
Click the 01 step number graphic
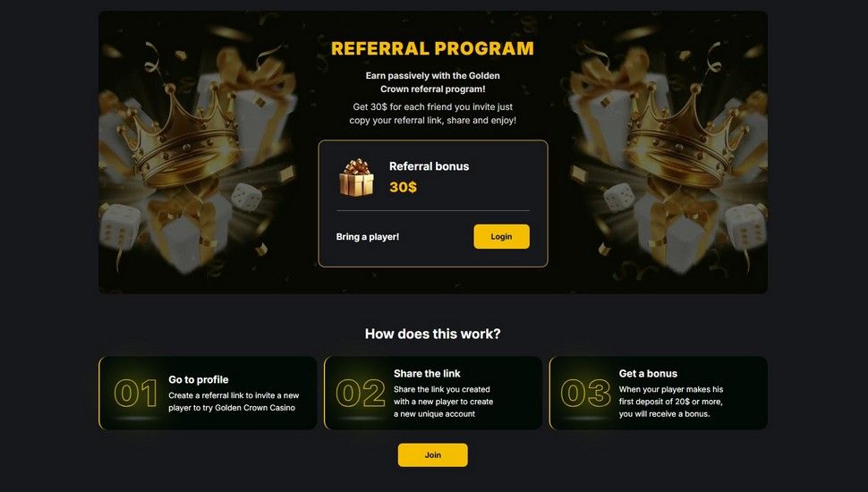(x=136, y=394)
